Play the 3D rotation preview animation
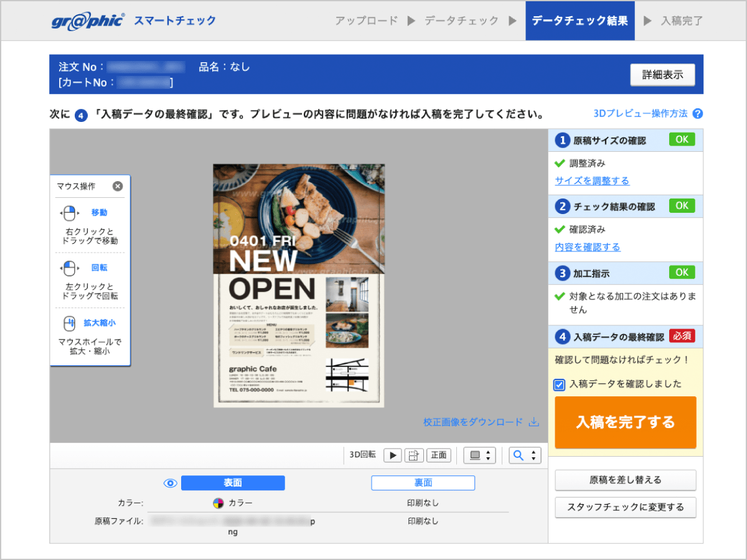 click(x=393, y=455)
